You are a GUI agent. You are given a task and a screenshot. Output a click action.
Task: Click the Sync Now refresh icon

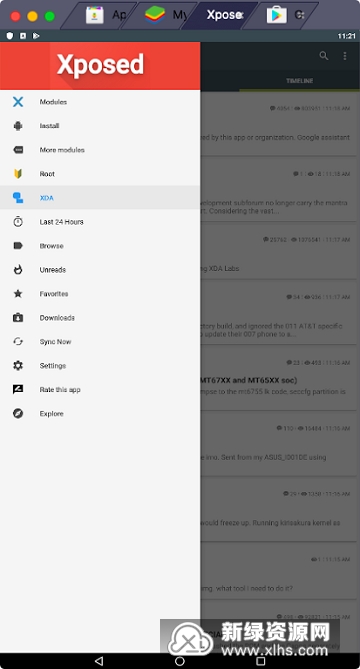pos(18,341)
